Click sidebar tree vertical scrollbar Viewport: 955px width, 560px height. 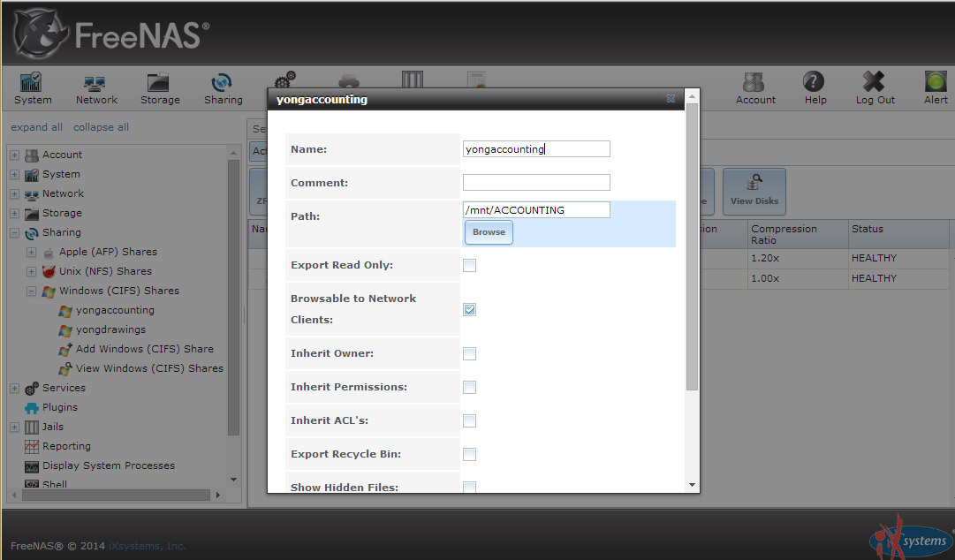coord(233,297)
